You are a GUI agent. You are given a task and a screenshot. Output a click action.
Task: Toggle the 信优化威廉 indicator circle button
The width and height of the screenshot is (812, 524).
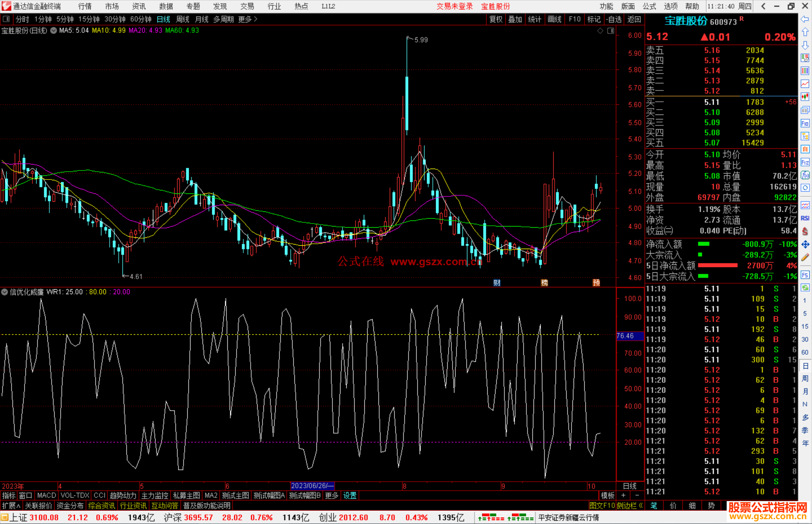click(5, 292)
